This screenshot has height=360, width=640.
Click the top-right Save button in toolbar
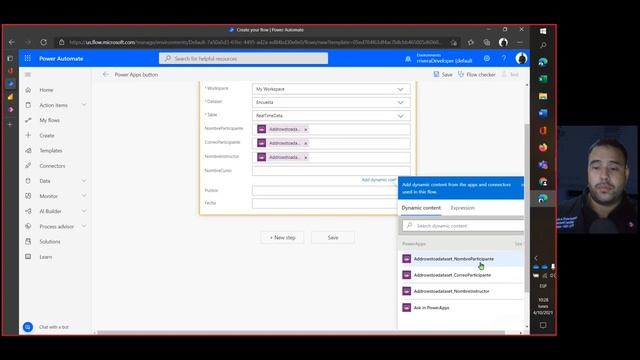pyautogui.click(x=443, y=74)
